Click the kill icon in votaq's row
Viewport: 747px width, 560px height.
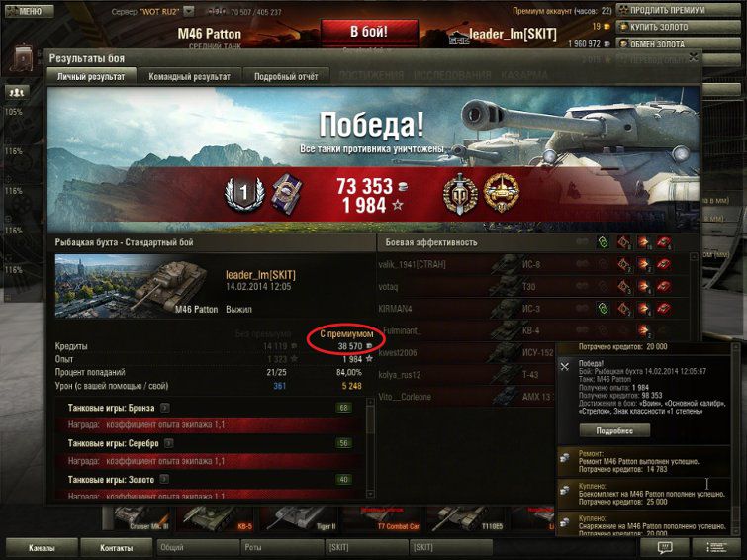664,286
